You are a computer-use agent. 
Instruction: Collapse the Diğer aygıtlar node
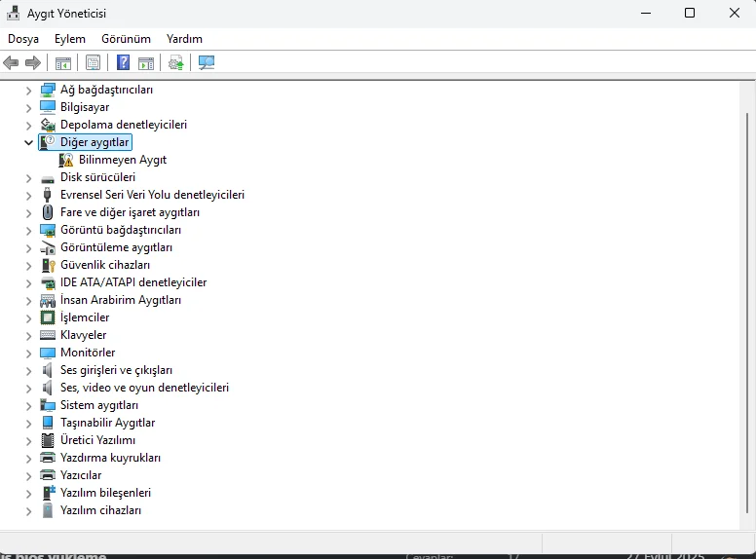click(x=28, y=142)
